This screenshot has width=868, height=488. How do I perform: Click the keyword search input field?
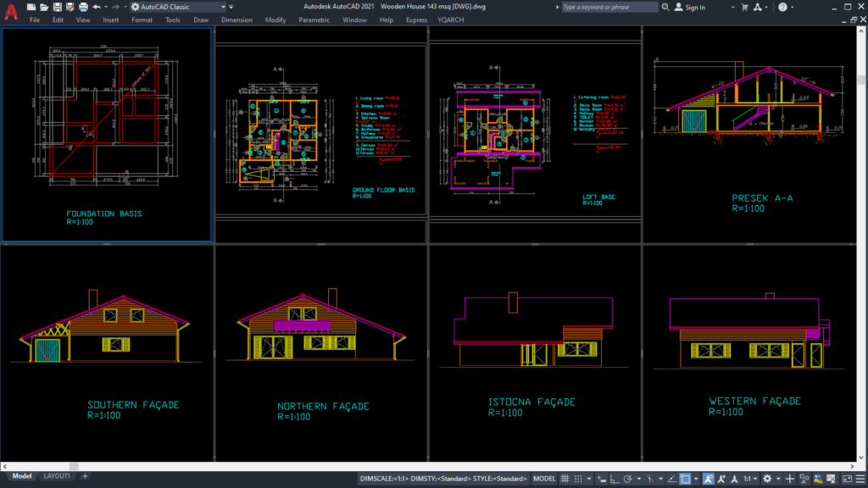pos(609,7)
